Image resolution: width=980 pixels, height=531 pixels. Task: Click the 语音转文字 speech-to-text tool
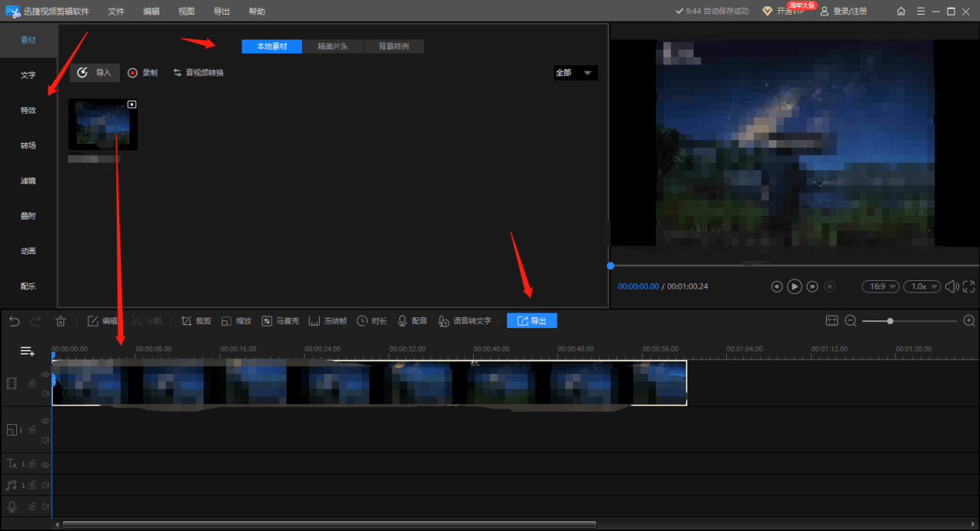[x=464, y=320]
